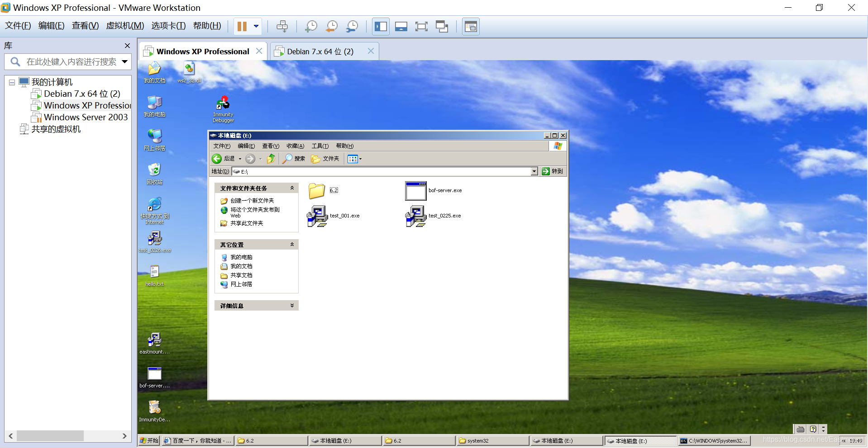Revert the VM to its previous snapshot
This screenshot has width=868, height=448.
pos(331,26)
